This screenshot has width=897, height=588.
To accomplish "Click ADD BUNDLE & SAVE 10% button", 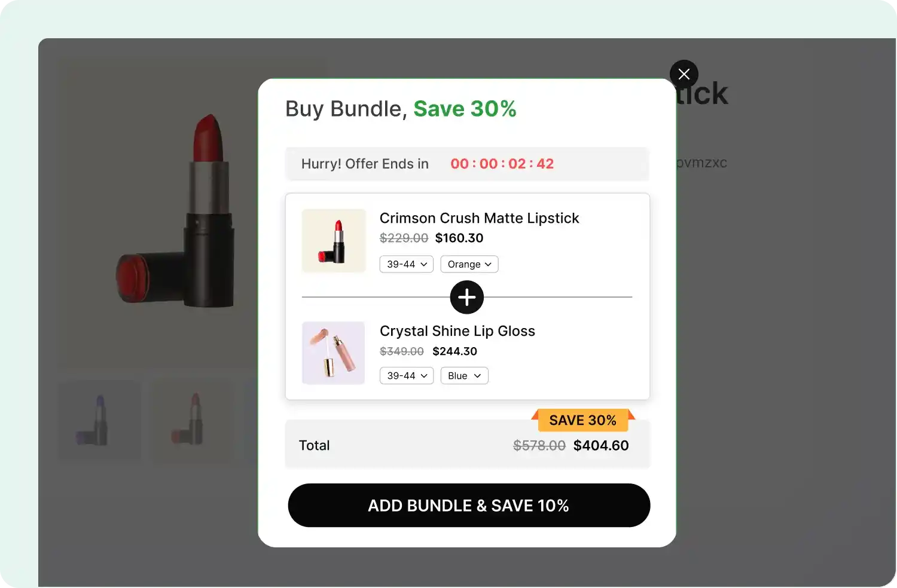I will click(x=469, y=506).
